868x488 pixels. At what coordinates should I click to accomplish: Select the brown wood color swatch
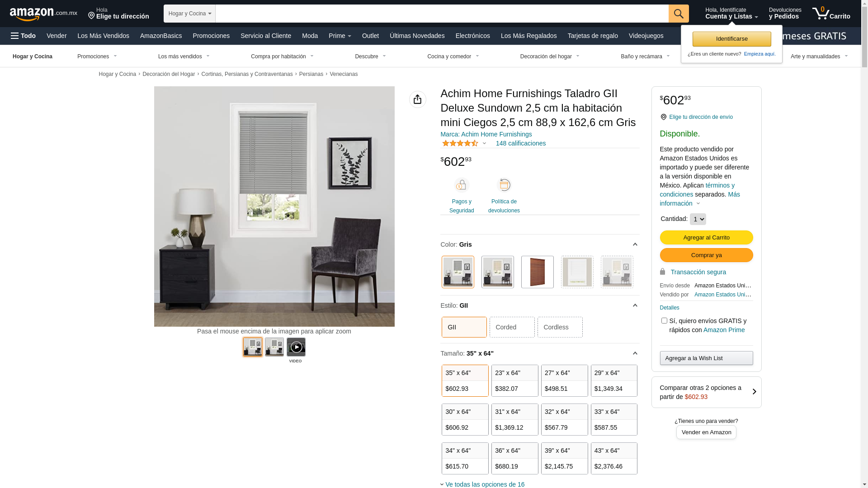coord(537,272)
